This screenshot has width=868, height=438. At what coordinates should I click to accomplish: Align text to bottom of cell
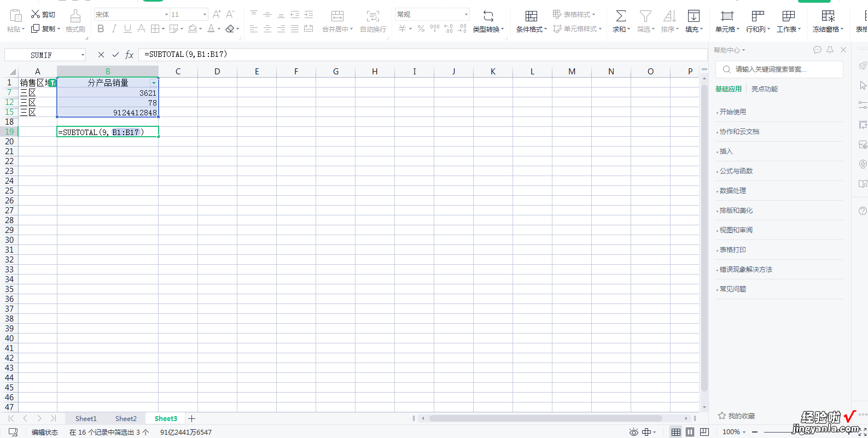281,14
